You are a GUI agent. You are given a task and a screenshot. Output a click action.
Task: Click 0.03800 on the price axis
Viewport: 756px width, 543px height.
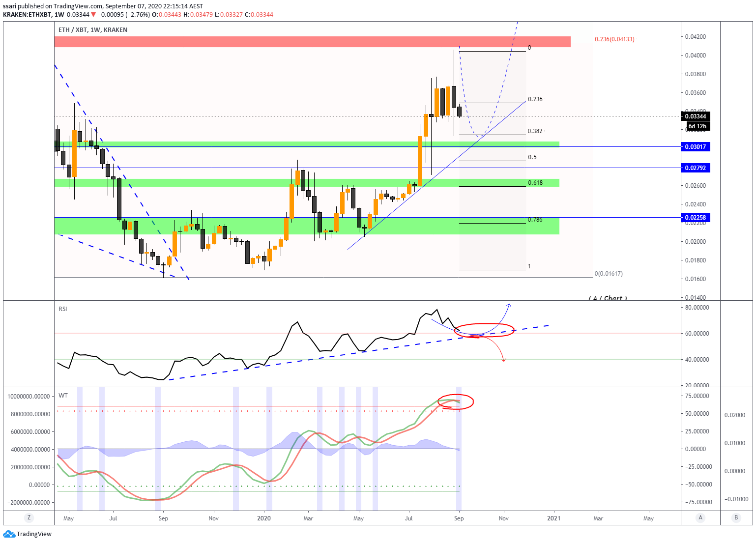[696, 74]
